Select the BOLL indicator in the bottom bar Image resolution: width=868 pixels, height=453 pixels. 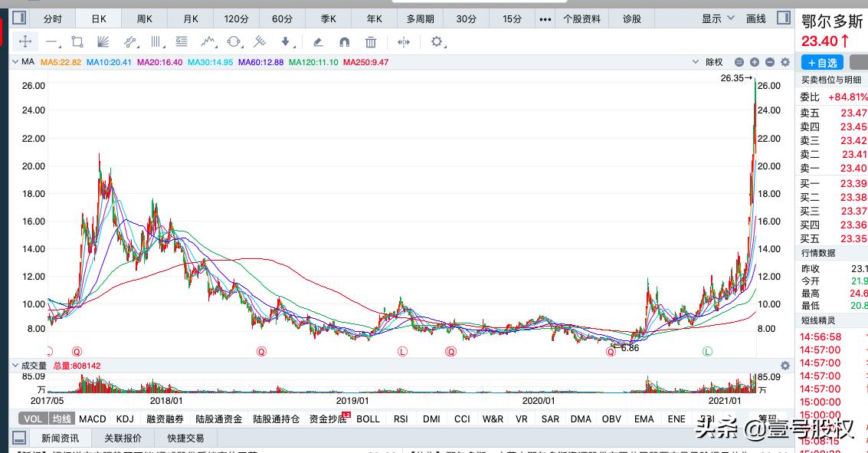pyautogui.click(x=368, y=419)
